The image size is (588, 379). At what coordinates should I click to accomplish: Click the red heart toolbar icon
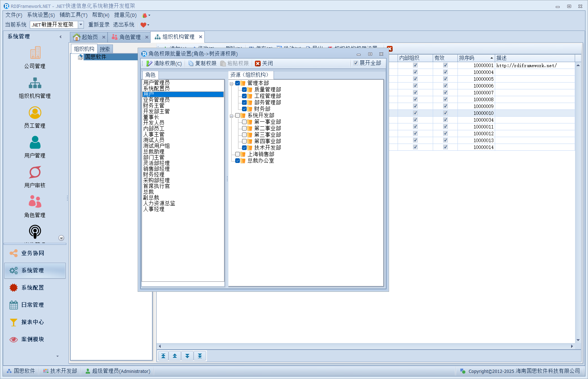(x=143, y=25)
